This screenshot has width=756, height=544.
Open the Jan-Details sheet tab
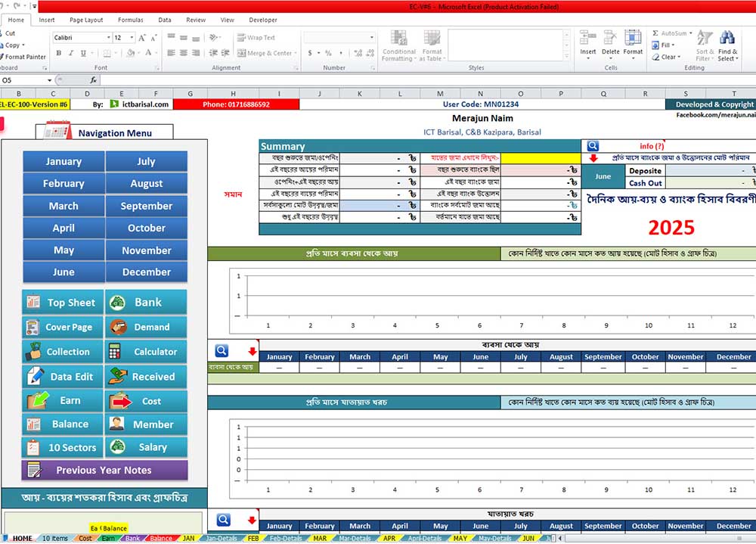(222, 539)
